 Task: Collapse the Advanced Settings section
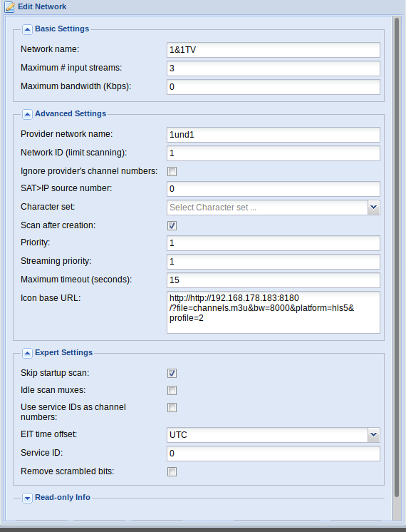pyautogui.click(x=28, y=114)
